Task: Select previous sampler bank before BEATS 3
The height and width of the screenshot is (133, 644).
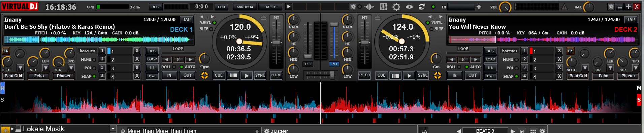Action: coord(459,131)
